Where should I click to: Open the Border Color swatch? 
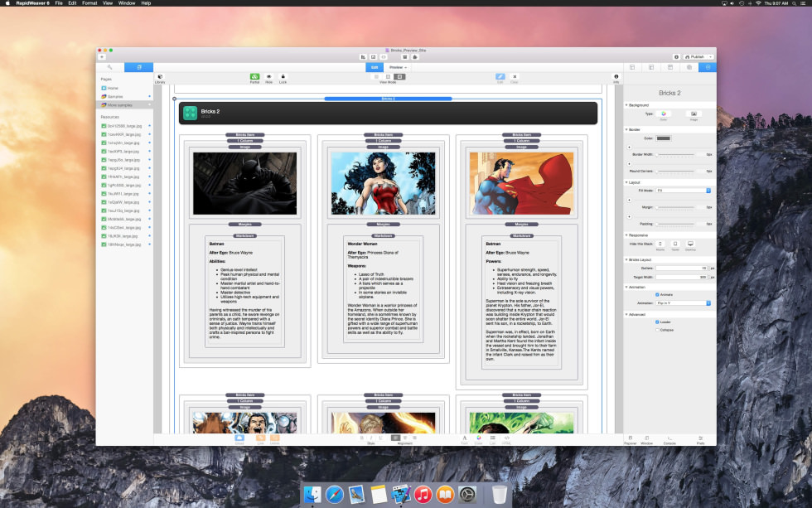click(664, 138)
